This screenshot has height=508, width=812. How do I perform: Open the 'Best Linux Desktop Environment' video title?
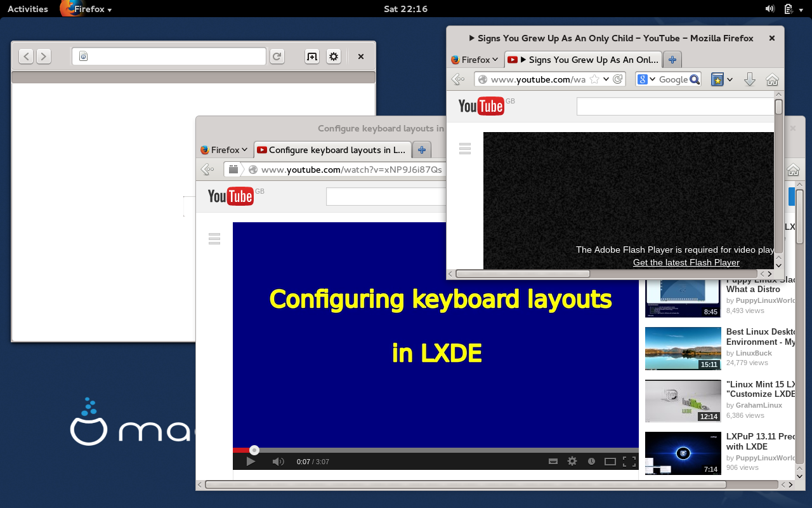coord(761,337)
